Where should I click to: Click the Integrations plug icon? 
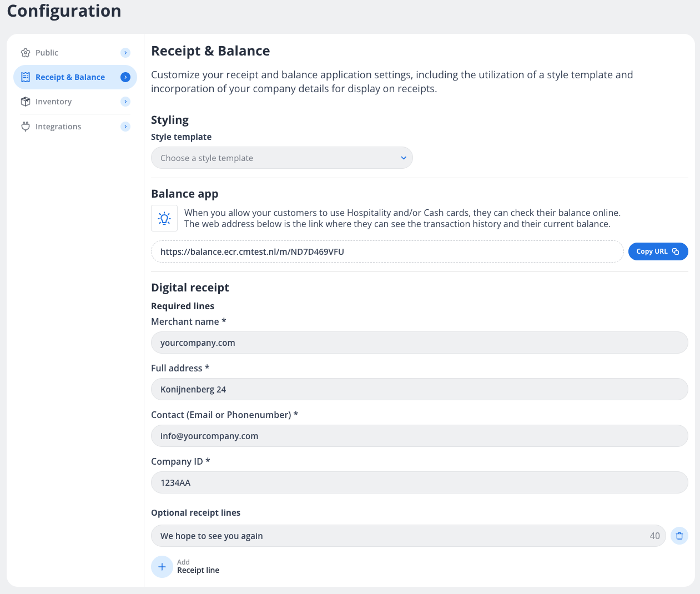pyautogui.click(x=26, y=127)
